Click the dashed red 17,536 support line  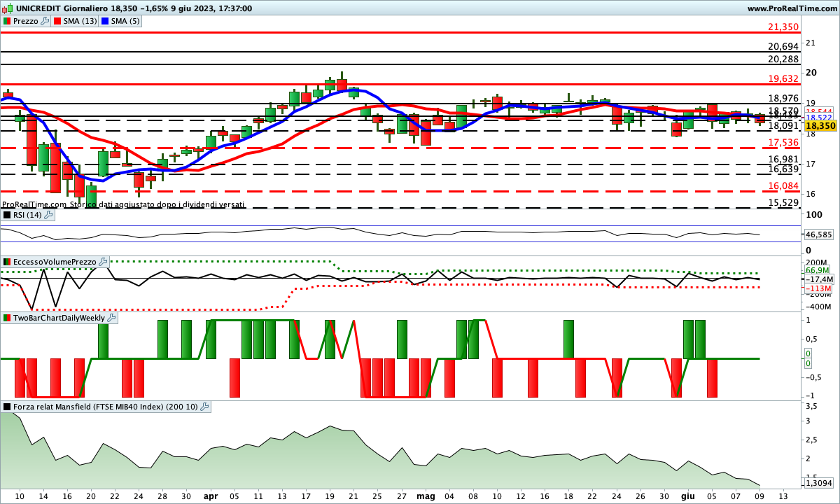tap(399, 148)
